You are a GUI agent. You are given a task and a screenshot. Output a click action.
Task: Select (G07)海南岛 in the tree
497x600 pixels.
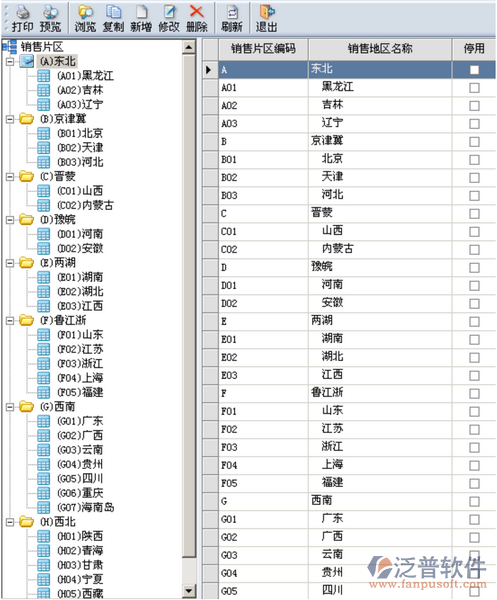click(86, 507)
